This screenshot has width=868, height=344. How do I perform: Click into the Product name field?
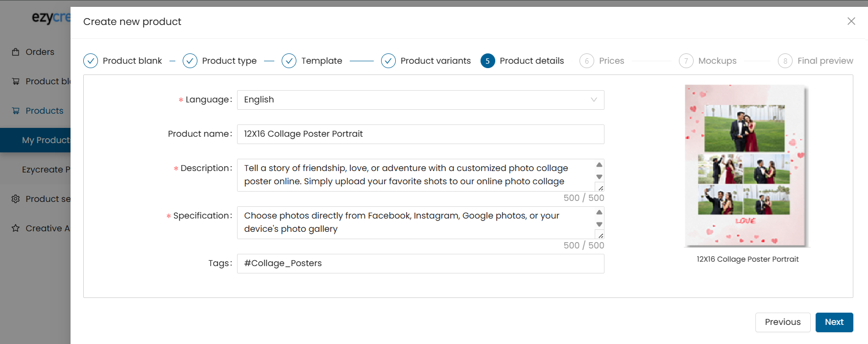pyautogui.click(x=420, y=134)
